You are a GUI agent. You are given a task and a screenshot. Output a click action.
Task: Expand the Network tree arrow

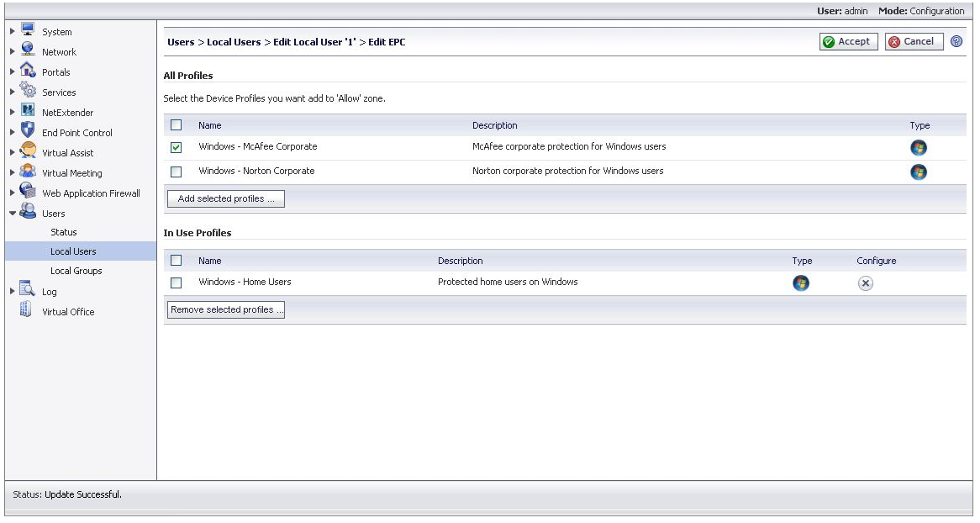pos(12,52)
